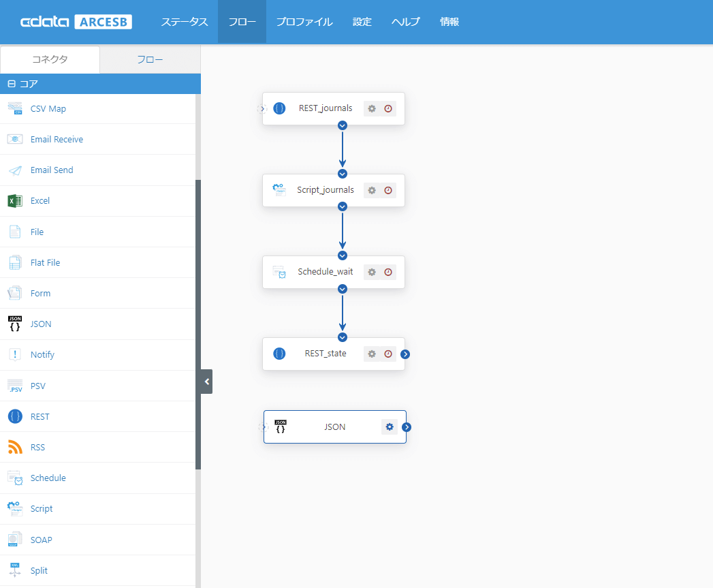The width and height of the screenshot is (713, 588).
Task: Click the clock icon on REST_journals
Action: point(388,108)
